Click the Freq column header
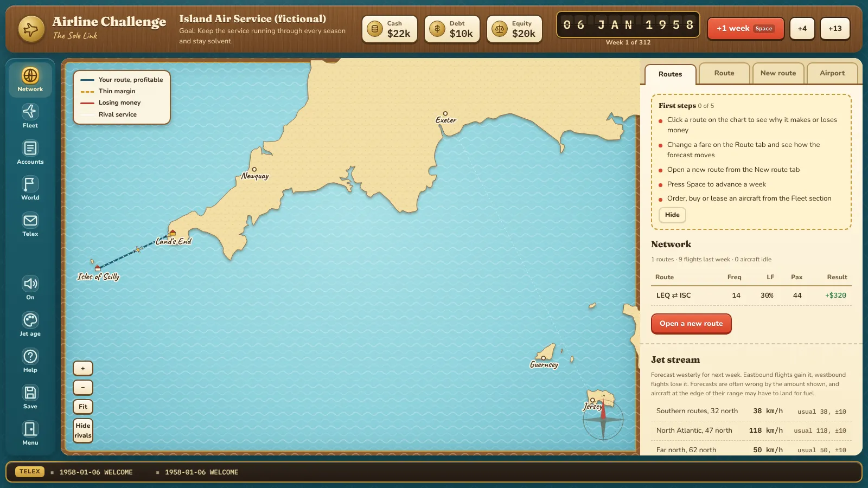868x488 pixels. [x=734, y=277]
